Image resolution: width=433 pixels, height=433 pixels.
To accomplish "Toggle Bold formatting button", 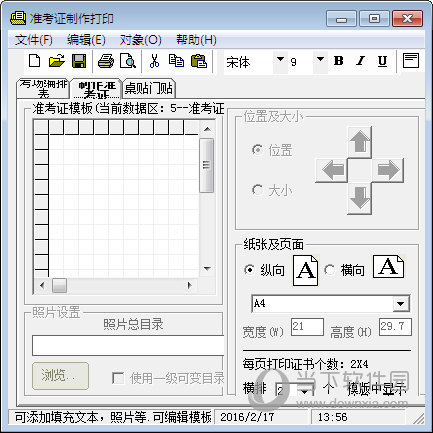I will 338,61.
